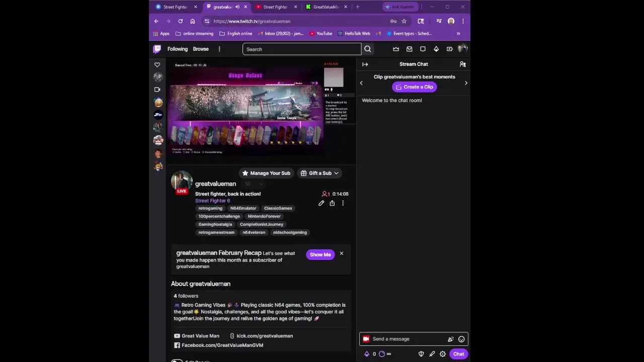Open Chrome media controls icon

439,21
